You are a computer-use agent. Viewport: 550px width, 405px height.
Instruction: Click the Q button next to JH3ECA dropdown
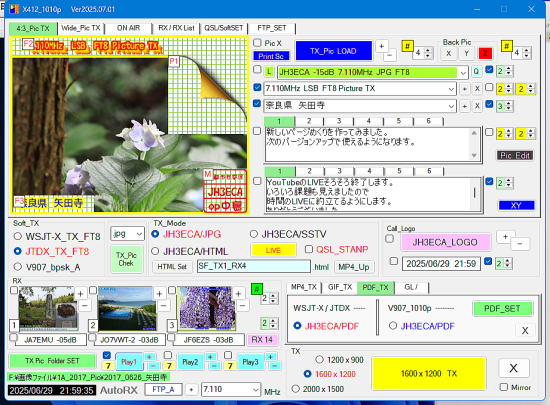476,72
